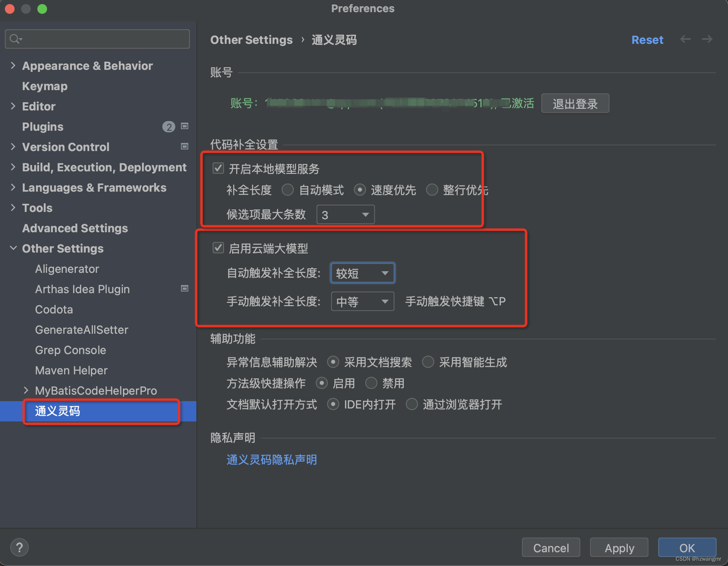Click the search magnifier icon
The image size is (728, 566).
[15, 39]
